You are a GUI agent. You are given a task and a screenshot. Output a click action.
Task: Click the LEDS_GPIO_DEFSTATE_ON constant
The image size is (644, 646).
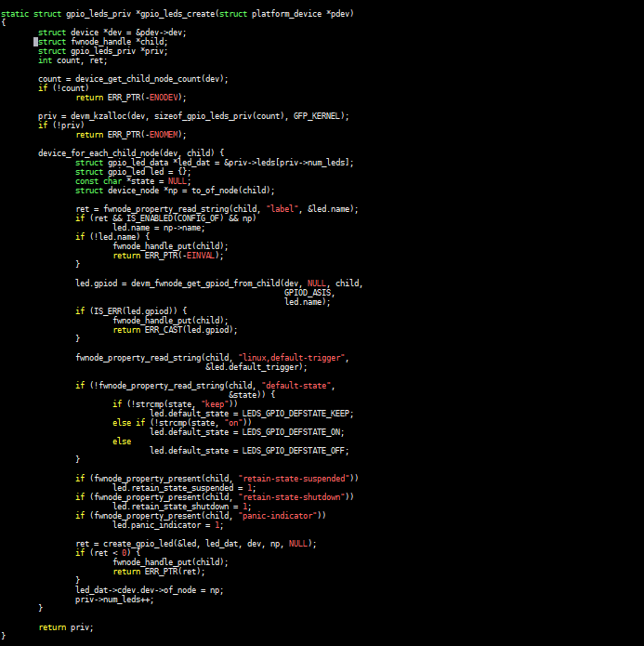[x=294, y=431]
